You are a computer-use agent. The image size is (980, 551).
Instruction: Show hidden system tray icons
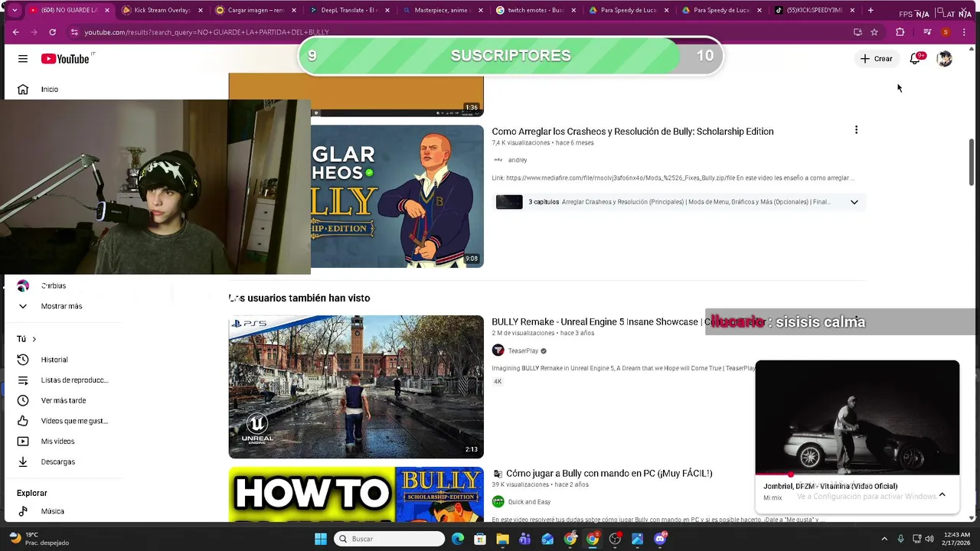(884, 539)
